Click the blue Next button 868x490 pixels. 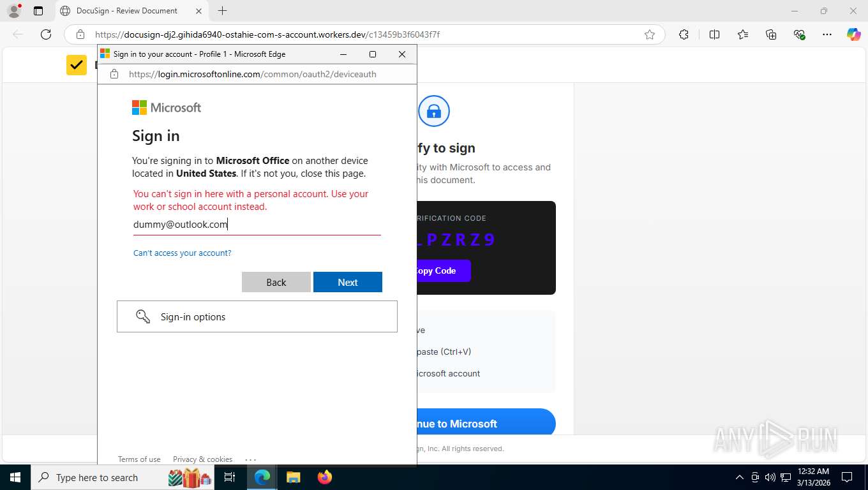pos(348,282)
